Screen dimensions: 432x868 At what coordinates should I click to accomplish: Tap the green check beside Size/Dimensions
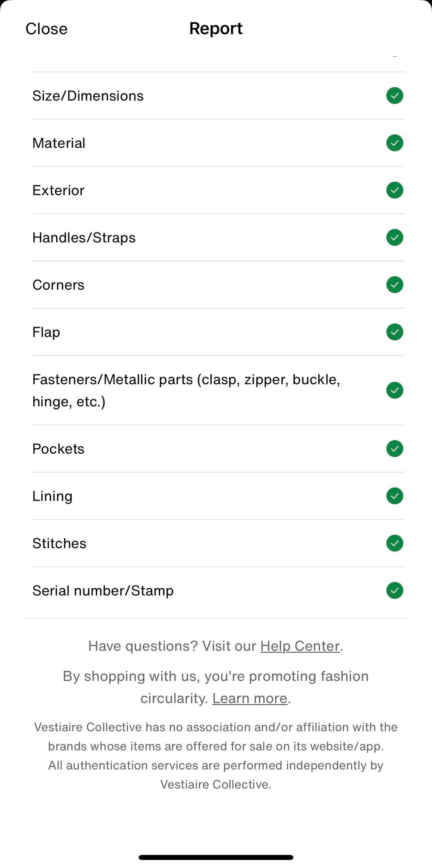[395, 95]
